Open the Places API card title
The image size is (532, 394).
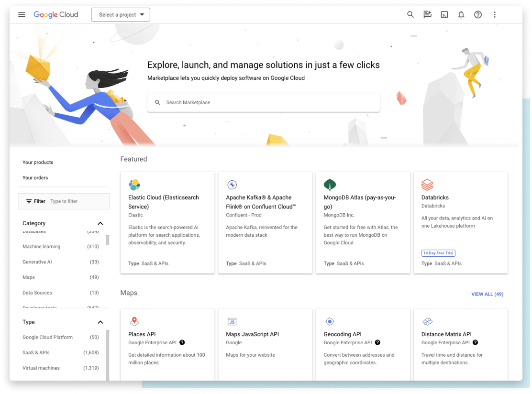pos(142,334)
